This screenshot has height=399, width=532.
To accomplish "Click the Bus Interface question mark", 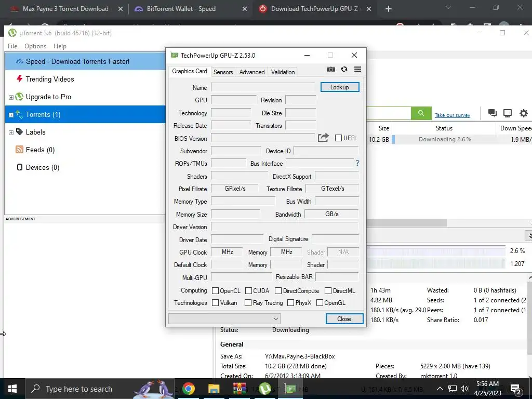I will click(x=357, y=163).
